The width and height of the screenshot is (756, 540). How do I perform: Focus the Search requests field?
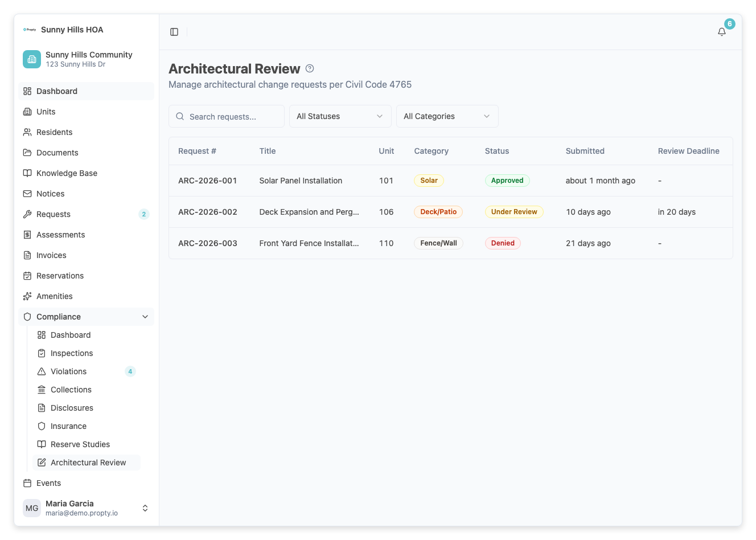click(233, 117)
